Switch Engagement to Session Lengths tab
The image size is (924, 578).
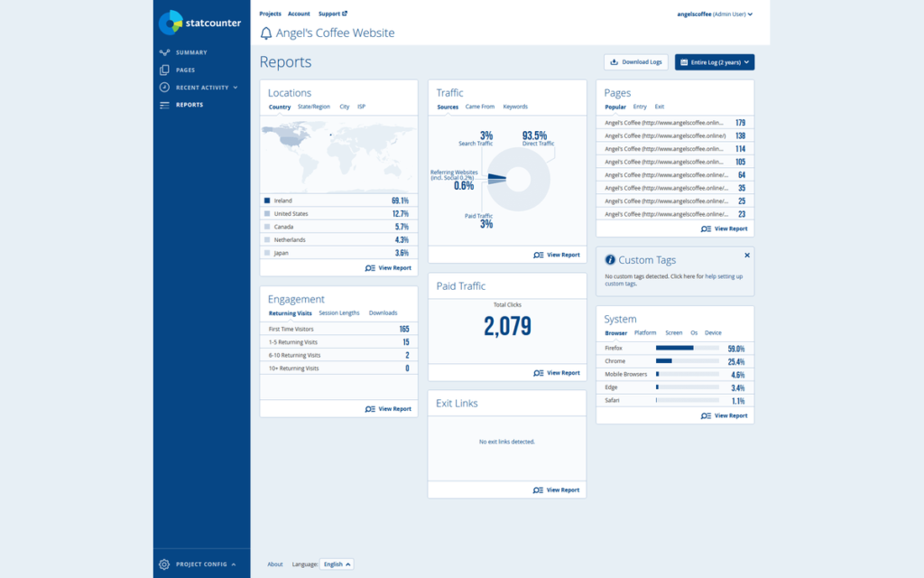click(339, 313)
